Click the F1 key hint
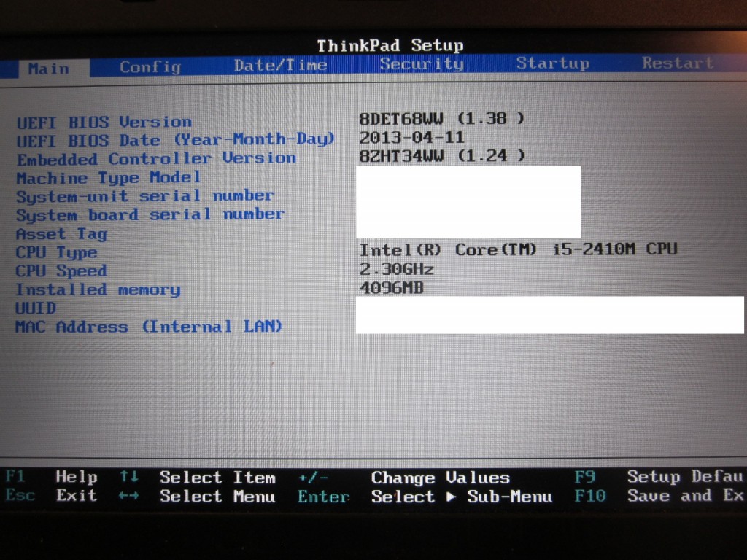 coord(15,475)
